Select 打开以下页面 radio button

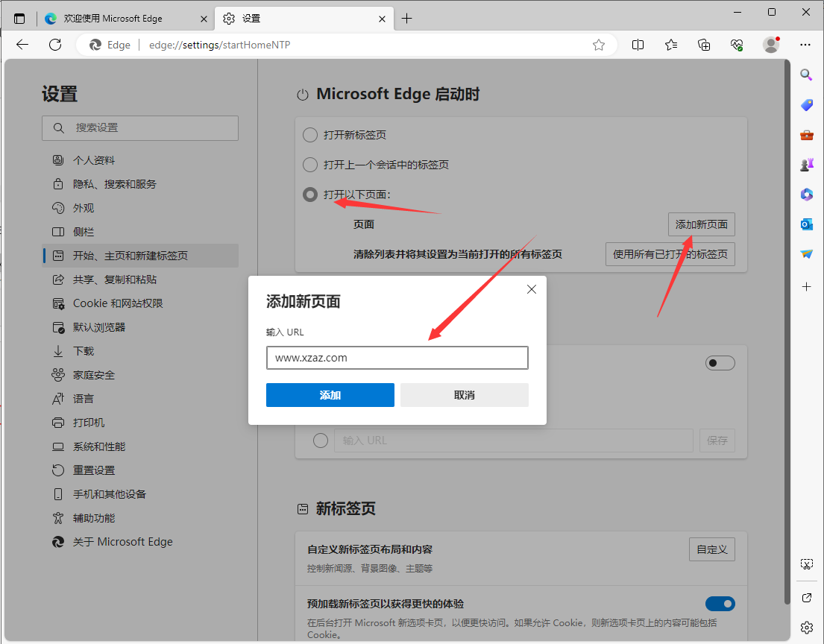point(310,195)
